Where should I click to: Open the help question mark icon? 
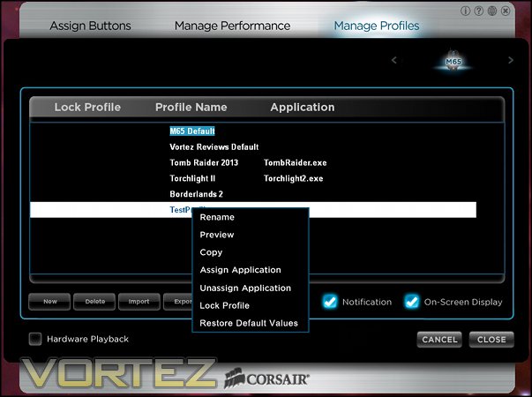pyautogui.click(x=479, y=11)
